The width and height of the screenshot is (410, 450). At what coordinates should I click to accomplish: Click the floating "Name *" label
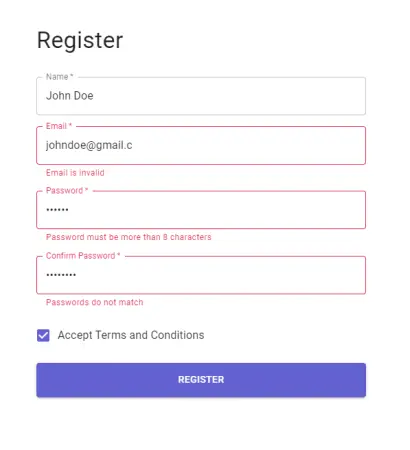60,77
